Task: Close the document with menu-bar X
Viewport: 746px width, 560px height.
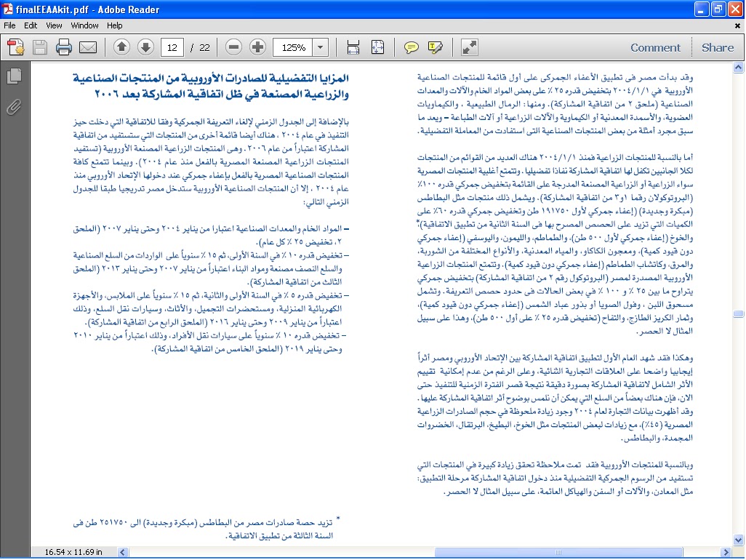Action: (738, 25)
